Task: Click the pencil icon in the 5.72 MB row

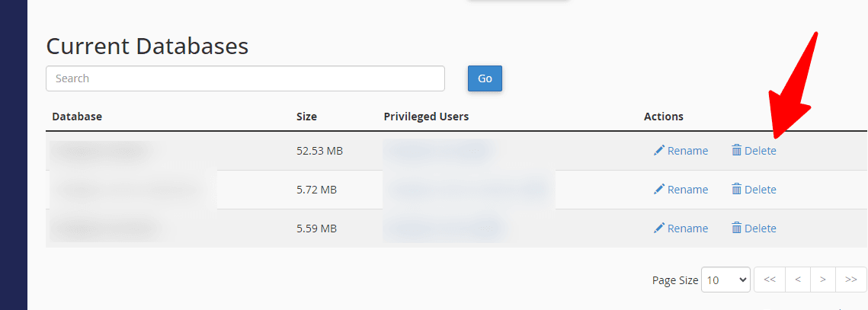Action: (658, 190)
